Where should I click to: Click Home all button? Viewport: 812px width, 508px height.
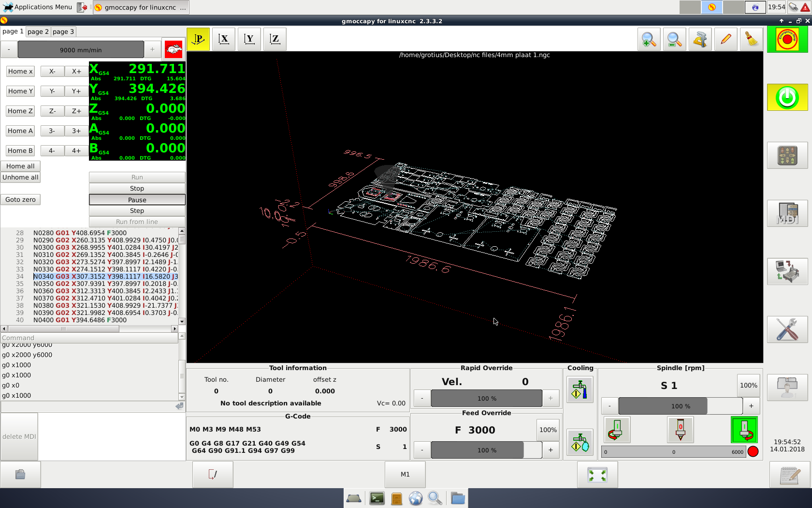click(20, 166)
